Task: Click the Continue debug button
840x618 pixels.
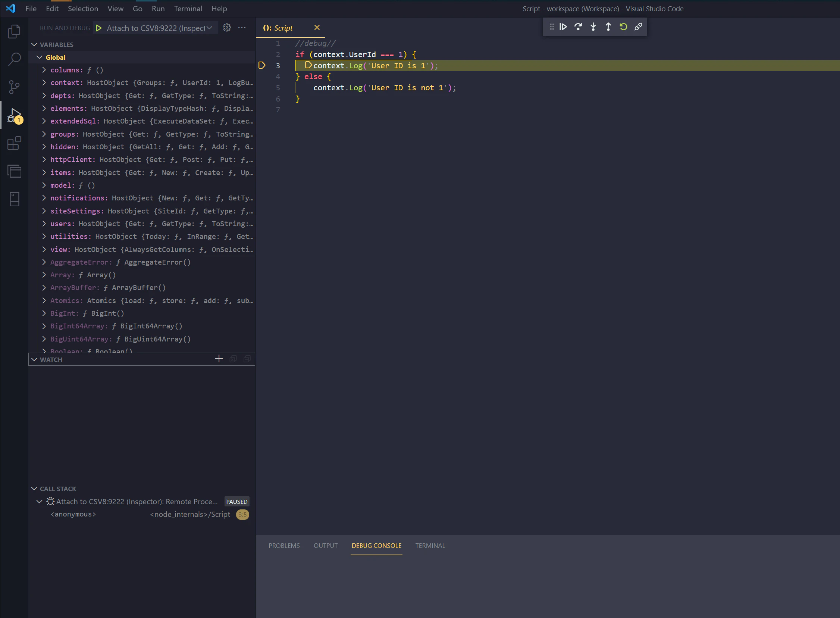Action: pos(563,27)
